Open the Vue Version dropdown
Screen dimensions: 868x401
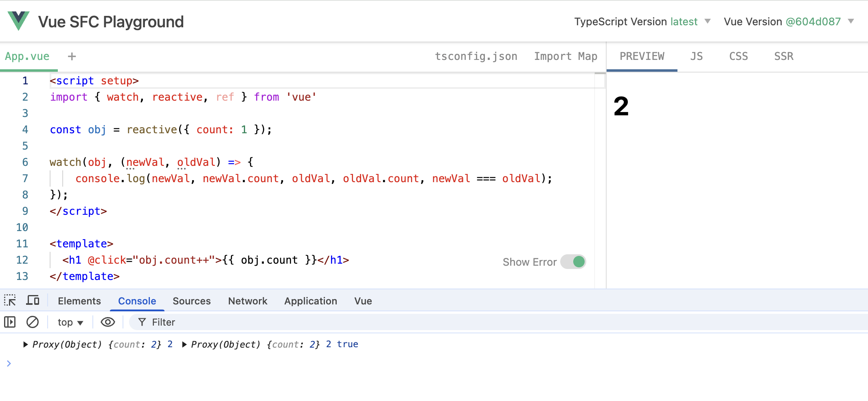[788, 22]
